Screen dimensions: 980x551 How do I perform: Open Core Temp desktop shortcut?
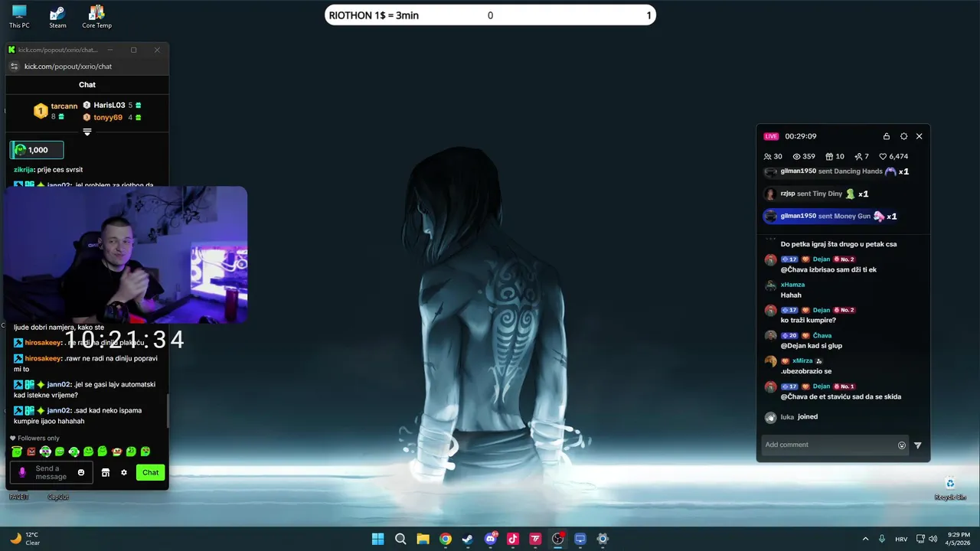click(x=96, y=17)
